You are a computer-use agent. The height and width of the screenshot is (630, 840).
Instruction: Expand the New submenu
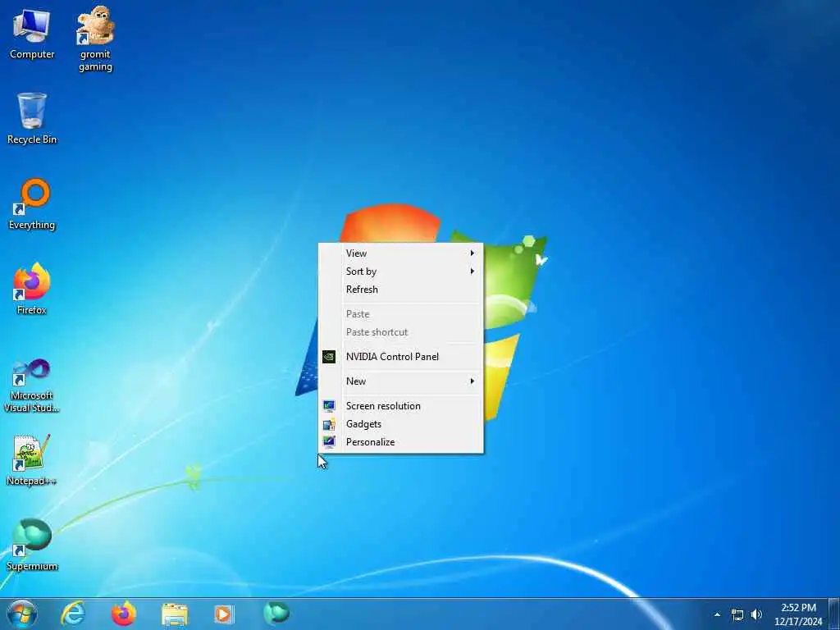click(x=400, y=381)
